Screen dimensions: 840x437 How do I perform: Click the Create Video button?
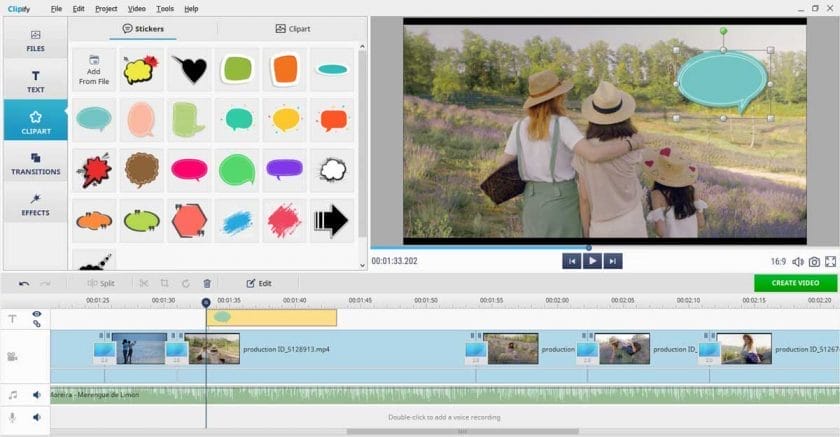[796, 283]
